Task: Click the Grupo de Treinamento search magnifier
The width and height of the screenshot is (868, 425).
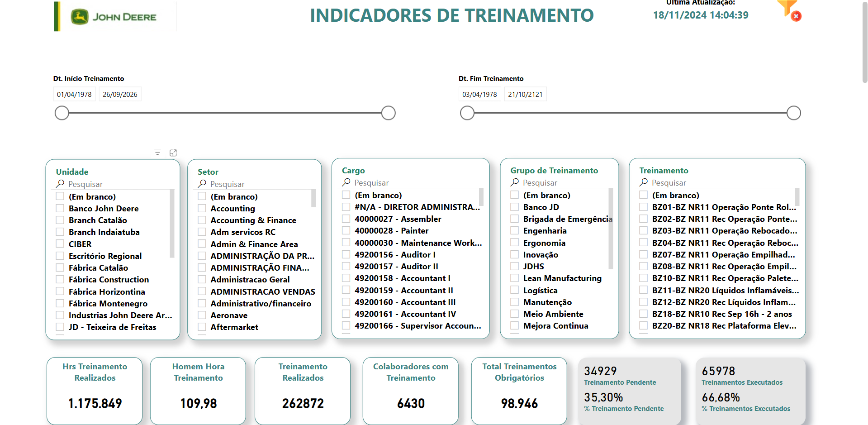Action: click(x=515, y=182)
